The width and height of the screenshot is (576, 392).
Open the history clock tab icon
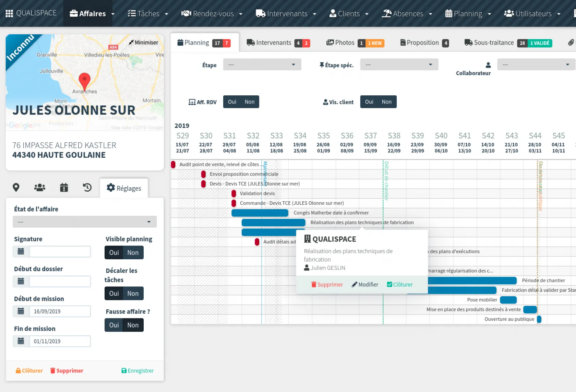[87, 188]
